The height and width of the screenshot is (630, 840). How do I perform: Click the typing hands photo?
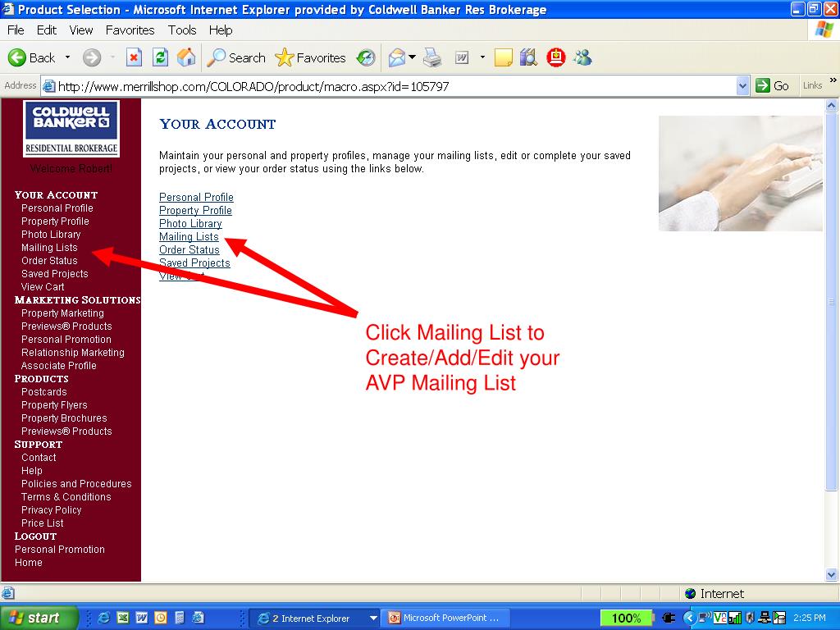tap(741, 174)
